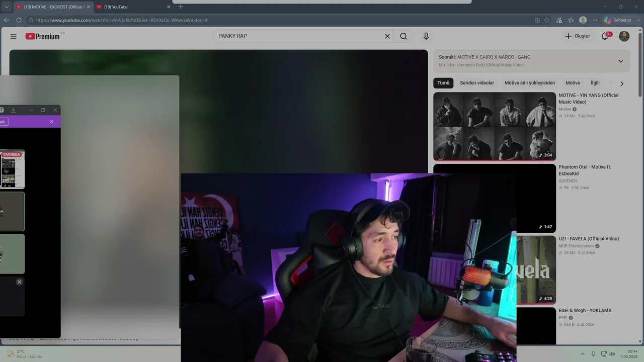Viewport: 644px width, 362px height.
Task: Click the taskbar microphone tray icon
Action: 593,354
